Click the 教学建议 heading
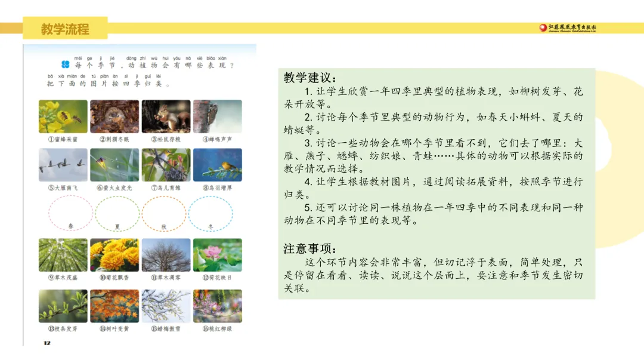 point(310,78)
